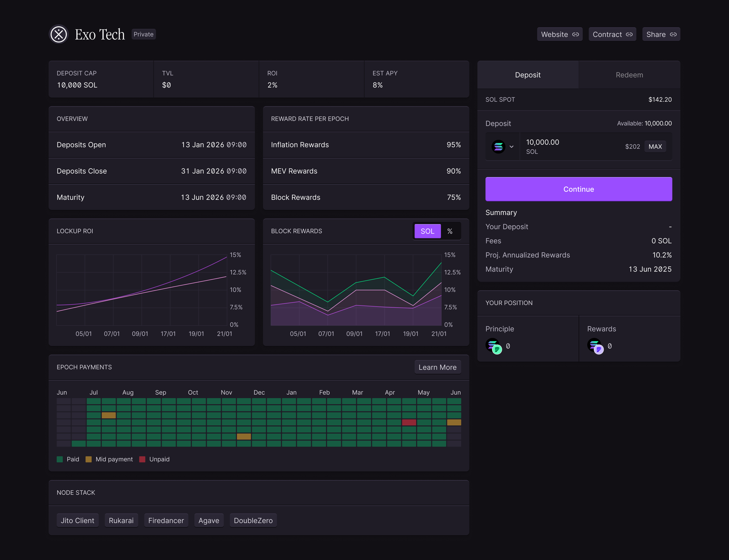Click Learn More in Epoch Payments
This screenshot has width=729, height=560.
(x=437, y=367)
